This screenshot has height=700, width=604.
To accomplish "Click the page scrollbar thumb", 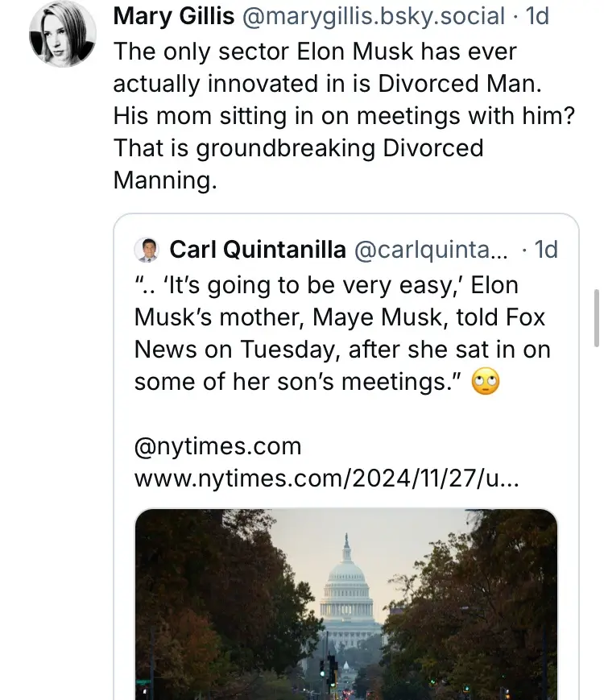I will tap(597, 318).
